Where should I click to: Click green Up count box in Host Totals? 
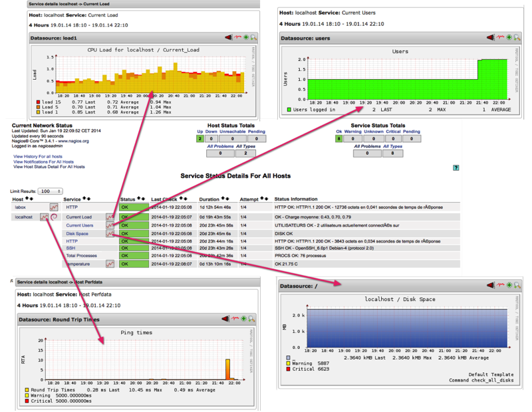coord(200,138)
